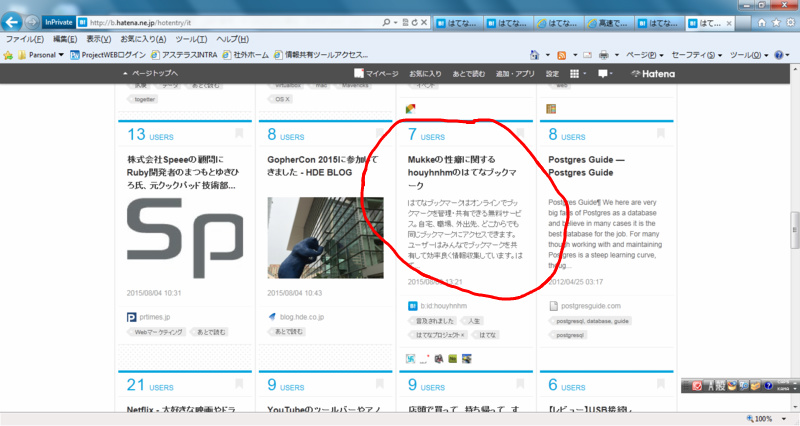Expand the address bar search dropdown arrow

[x=395, y=23]
